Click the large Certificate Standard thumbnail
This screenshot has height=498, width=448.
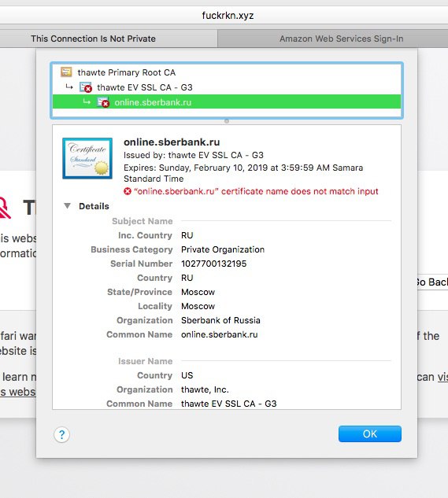(x=87, y=158)
